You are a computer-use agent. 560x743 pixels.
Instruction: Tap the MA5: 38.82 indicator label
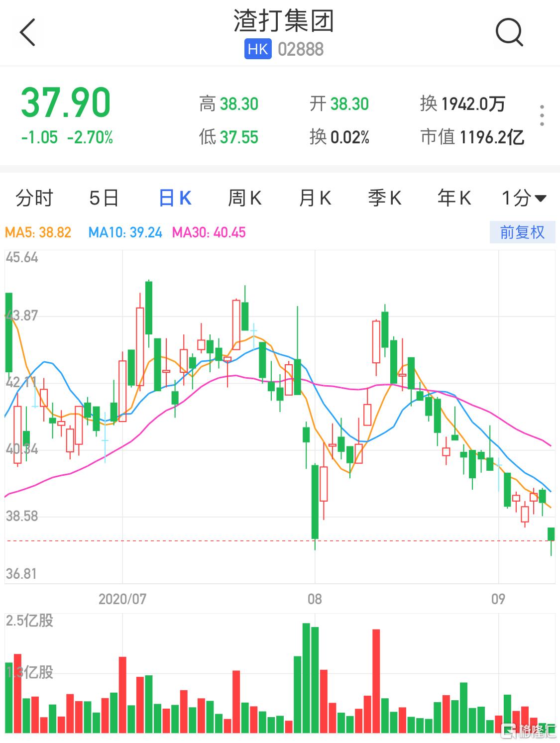click(x=38, y=232)
